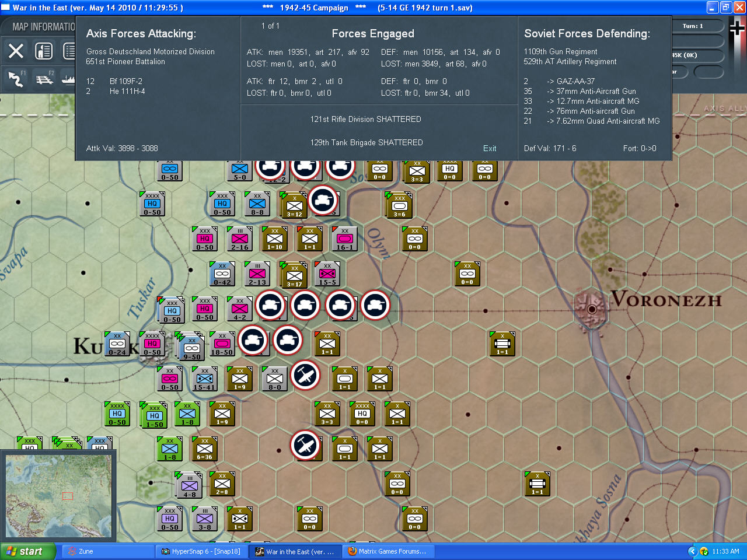Click the 12.7mm Anti-aircraft MG line

[581, 101]
